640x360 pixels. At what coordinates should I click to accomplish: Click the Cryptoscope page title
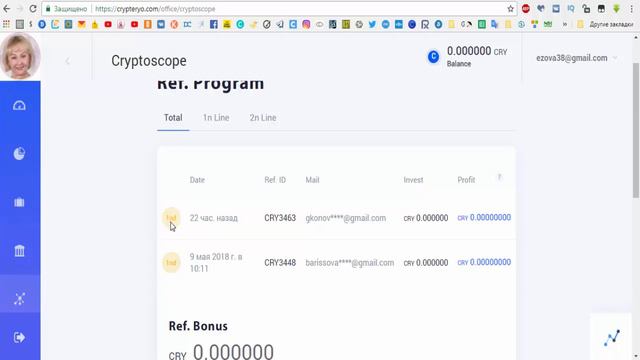(x=149, y=61)
